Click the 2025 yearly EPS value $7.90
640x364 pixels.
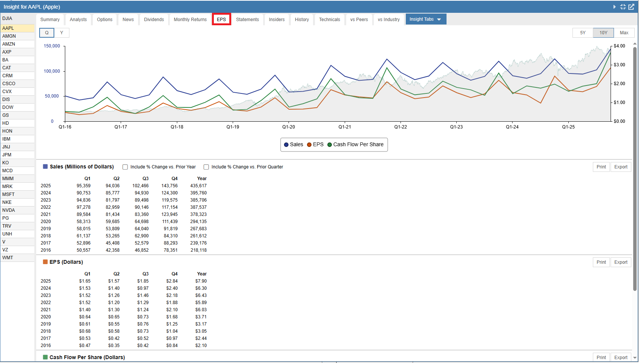click(201, 281)
